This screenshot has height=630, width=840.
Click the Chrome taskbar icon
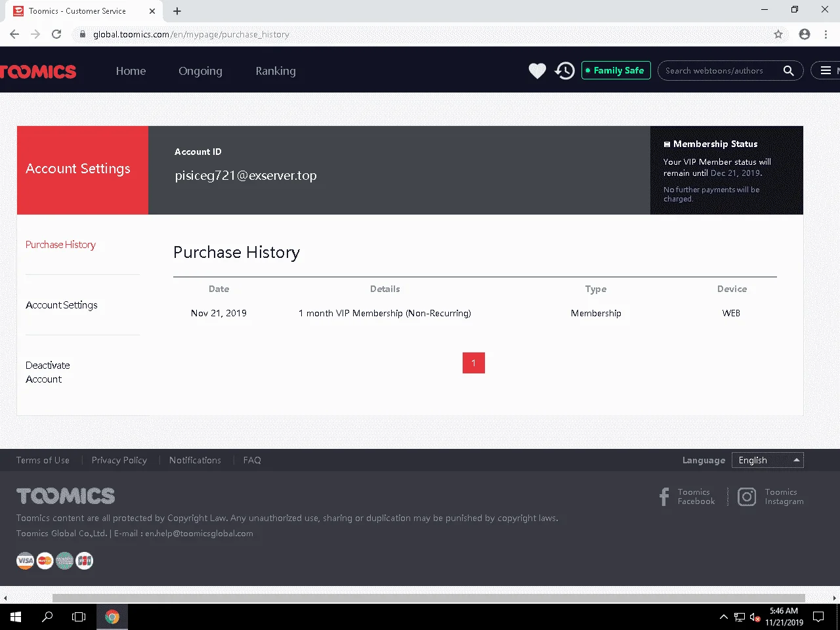coord(112,617)
